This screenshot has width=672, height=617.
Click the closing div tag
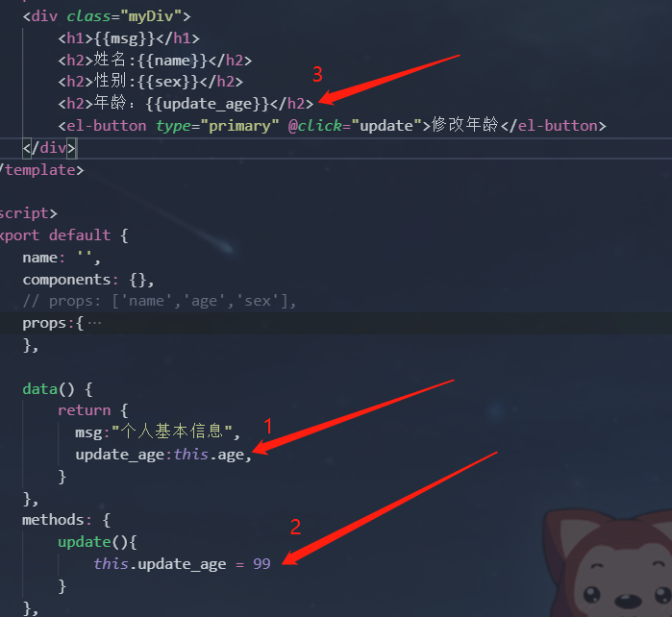click(x=49, y=148)
